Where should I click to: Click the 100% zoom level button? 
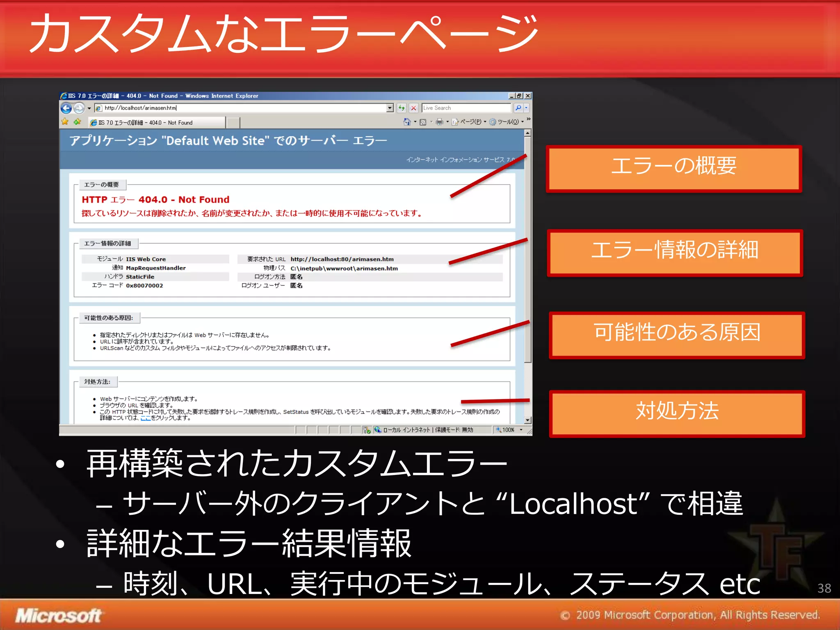tap(505, 430)
